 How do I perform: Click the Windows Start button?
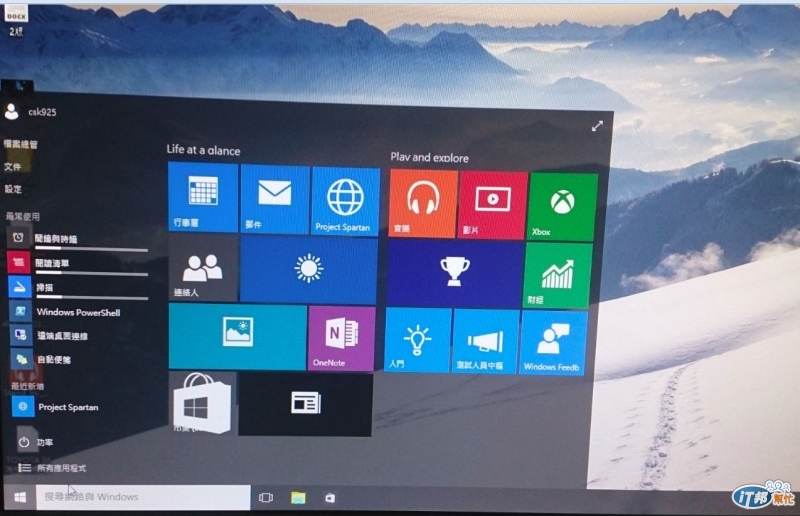pyautogui.click(x=19, y=497)
